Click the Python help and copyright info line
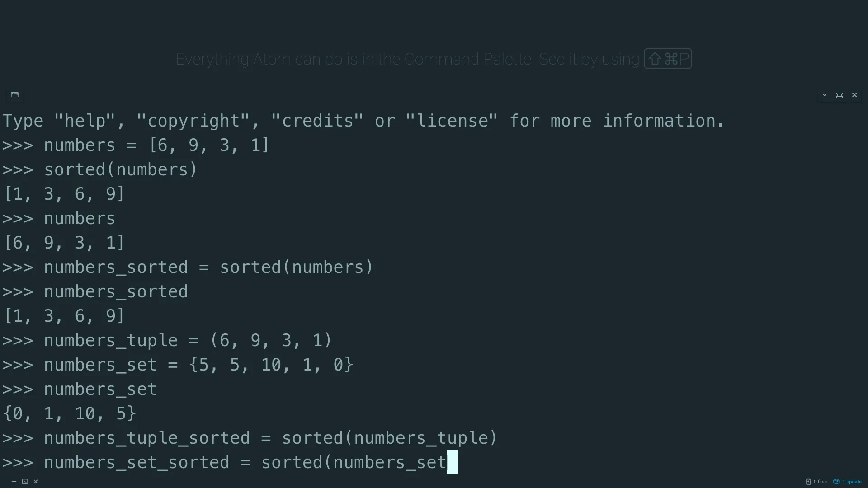Image resolution: width=868 pixels, height=488 pixels. tap(363, 121)
